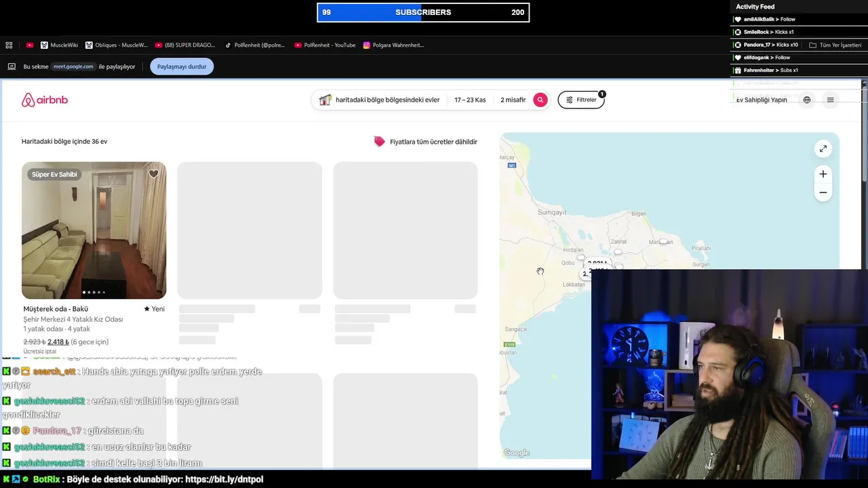Click the Zabrat map label
Viewport: 868px width, 488px height.
tap(618, 242)
